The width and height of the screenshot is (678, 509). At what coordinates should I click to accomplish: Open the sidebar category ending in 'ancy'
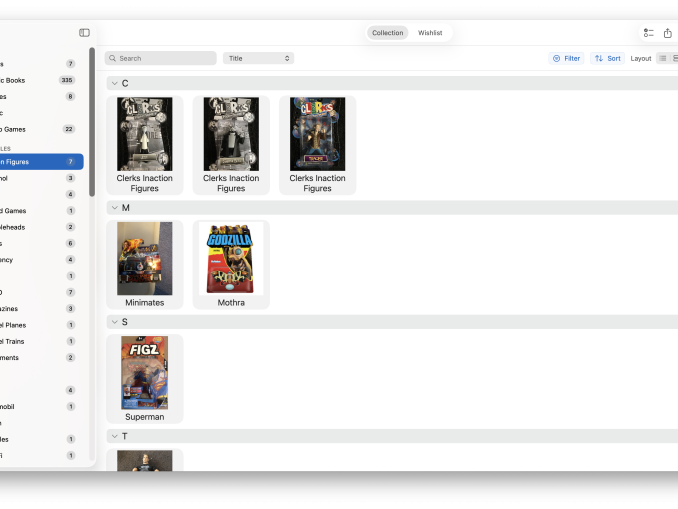(x=38, y=260)
